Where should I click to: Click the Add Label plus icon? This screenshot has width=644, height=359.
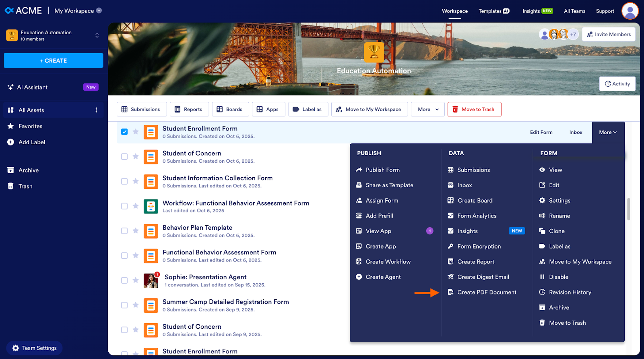(x=11, y=142)
